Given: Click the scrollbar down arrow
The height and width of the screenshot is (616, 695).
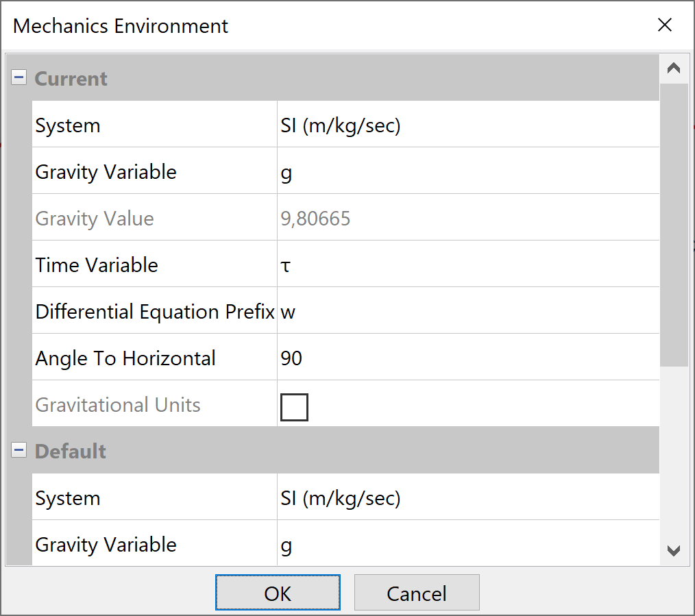Looking at the screenshot, I should tap(674, 550).
